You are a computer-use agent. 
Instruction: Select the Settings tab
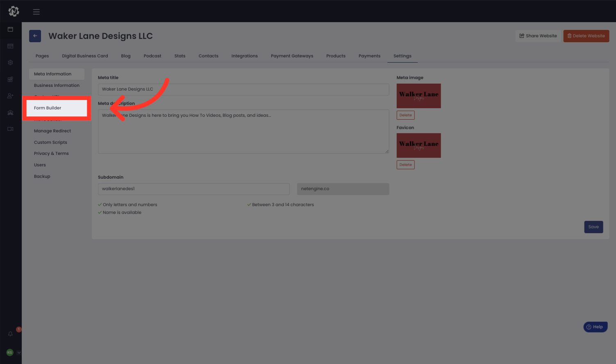[x=402, y=56]
